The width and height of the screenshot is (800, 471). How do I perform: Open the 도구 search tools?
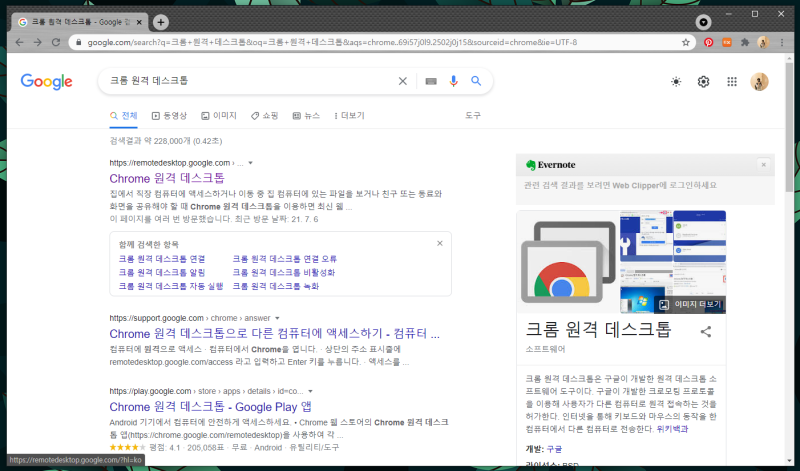pyautogui.click(x=473, y=116)
